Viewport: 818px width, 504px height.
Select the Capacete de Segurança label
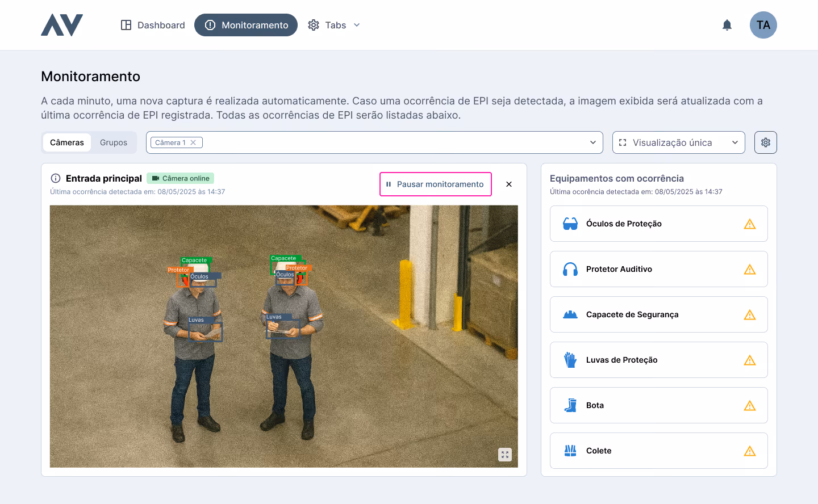632,314
